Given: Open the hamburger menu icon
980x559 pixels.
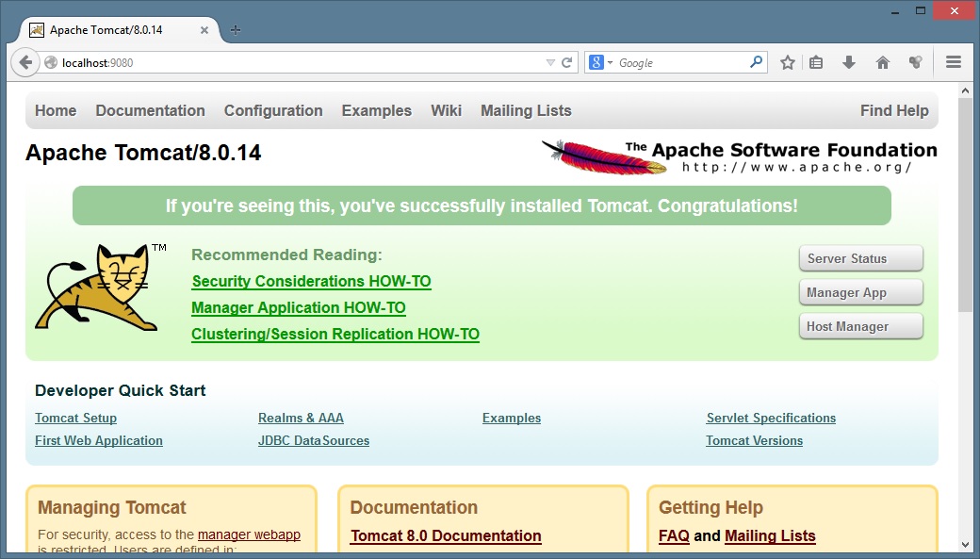Looking at the screenshot, I should (953, 63).
